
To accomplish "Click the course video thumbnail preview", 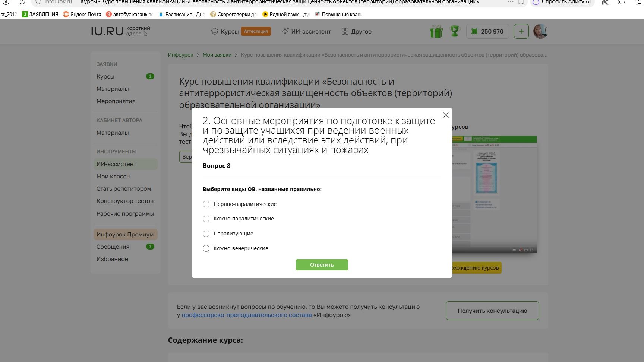I will (495, 194).
